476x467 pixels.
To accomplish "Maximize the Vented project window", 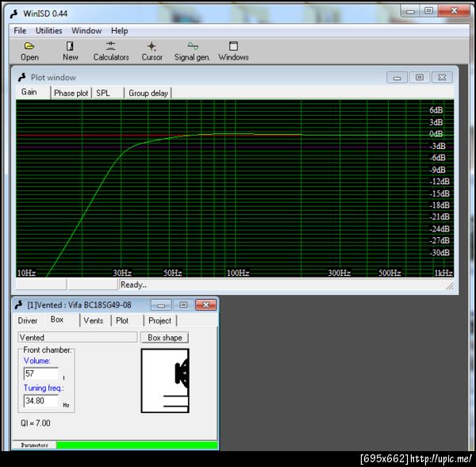I will [183, 305].
